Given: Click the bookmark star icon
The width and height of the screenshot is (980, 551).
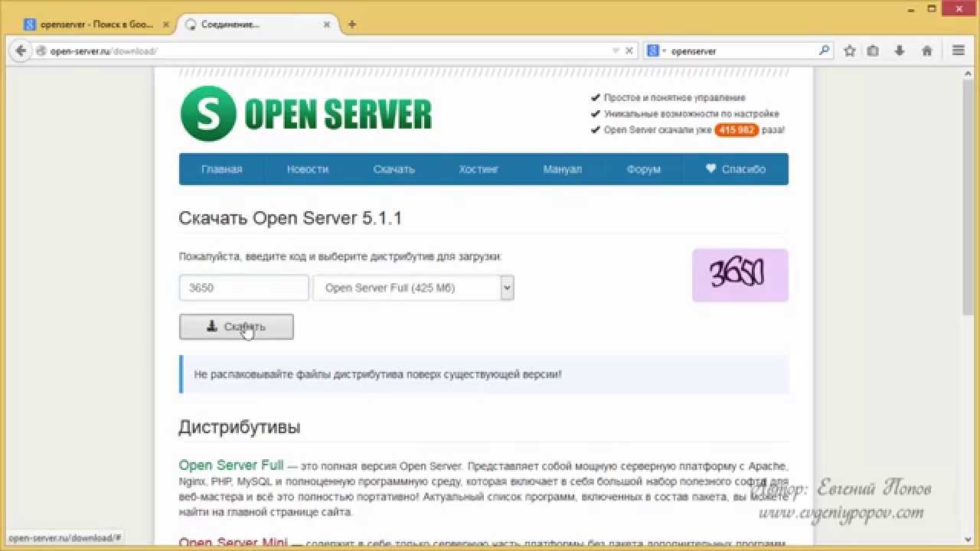Looking at the screenshot, I should coord(849,51).
